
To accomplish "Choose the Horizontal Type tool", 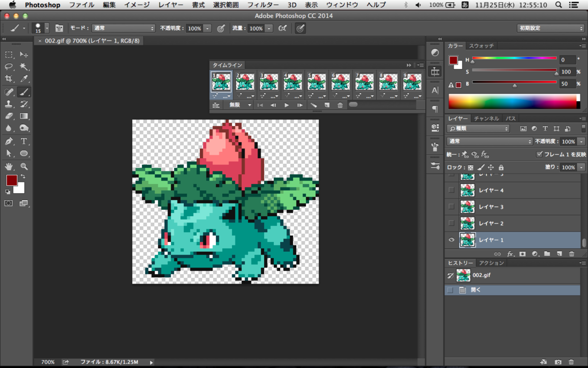I will pos(24,141).
